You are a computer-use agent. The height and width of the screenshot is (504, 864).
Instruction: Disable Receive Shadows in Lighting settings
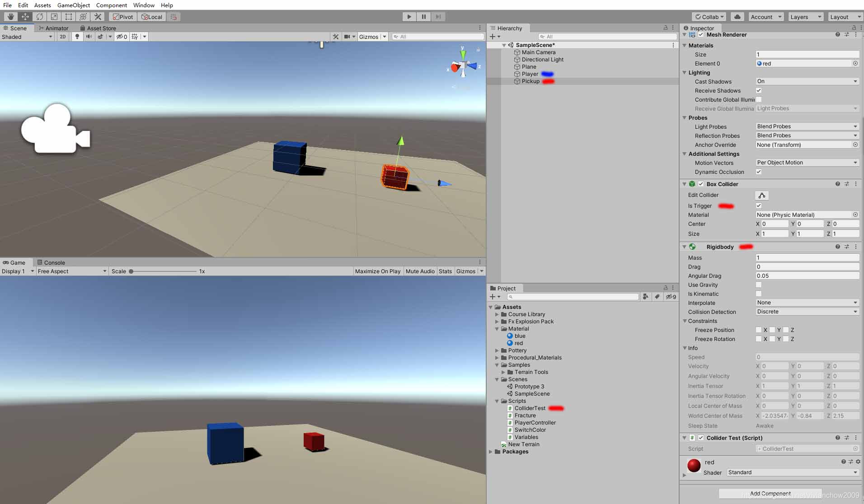[x=759, y=90]
